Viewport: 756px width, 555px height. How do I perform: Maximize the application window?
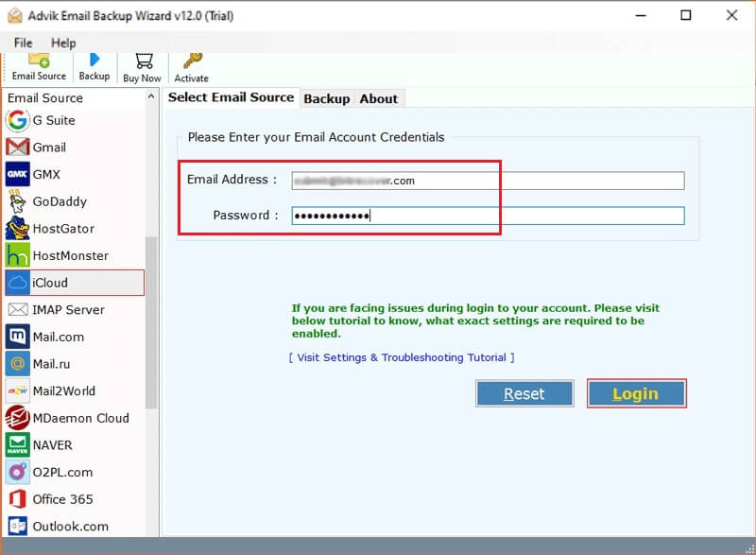[x=686, y=15]
